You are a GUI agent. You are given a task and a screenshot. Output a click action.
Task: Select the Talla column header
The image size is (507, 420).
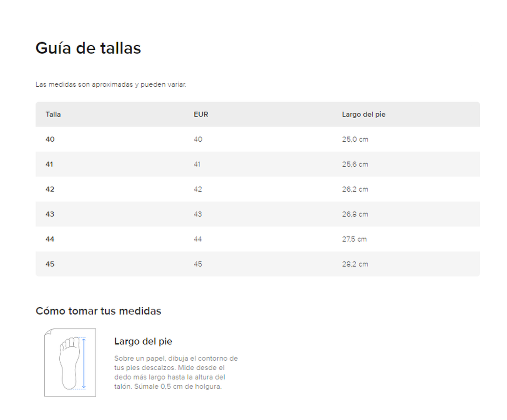pos(53,114)
